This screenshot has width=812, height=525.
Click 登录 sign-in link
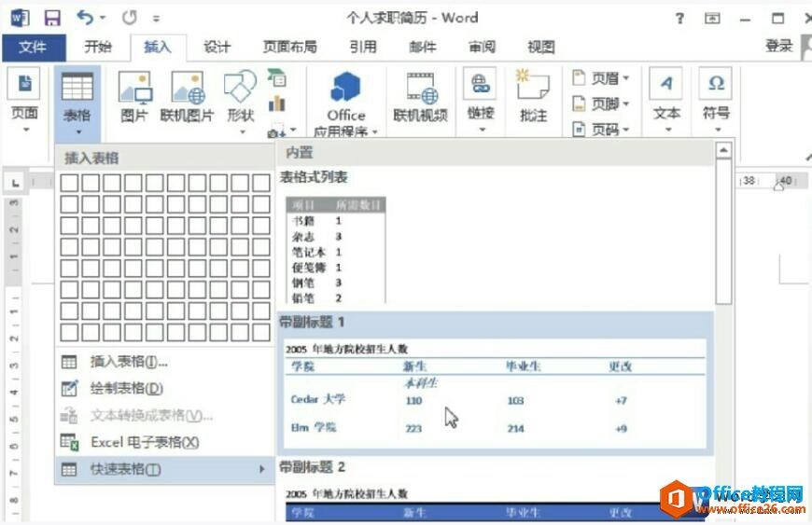779,46
